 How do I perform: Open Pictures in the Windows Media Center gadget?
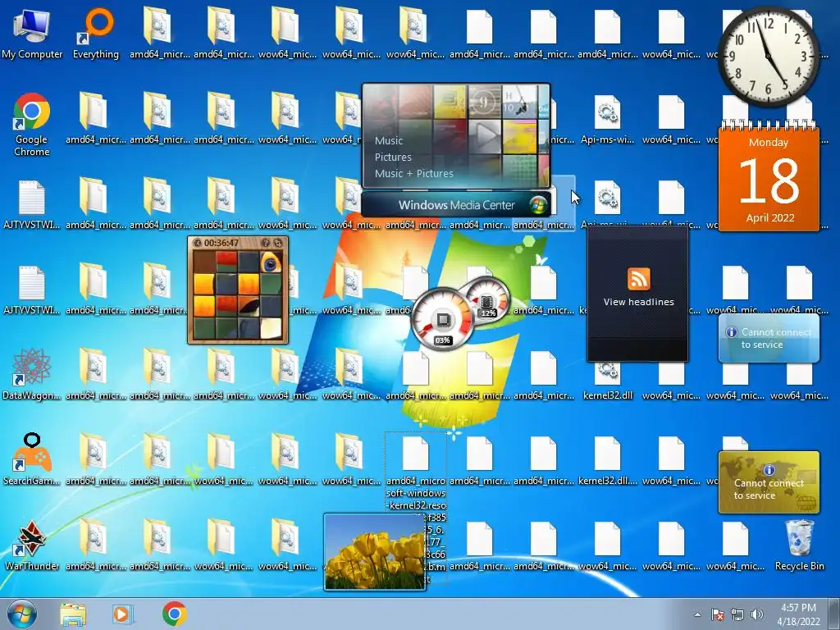(393, 157)
